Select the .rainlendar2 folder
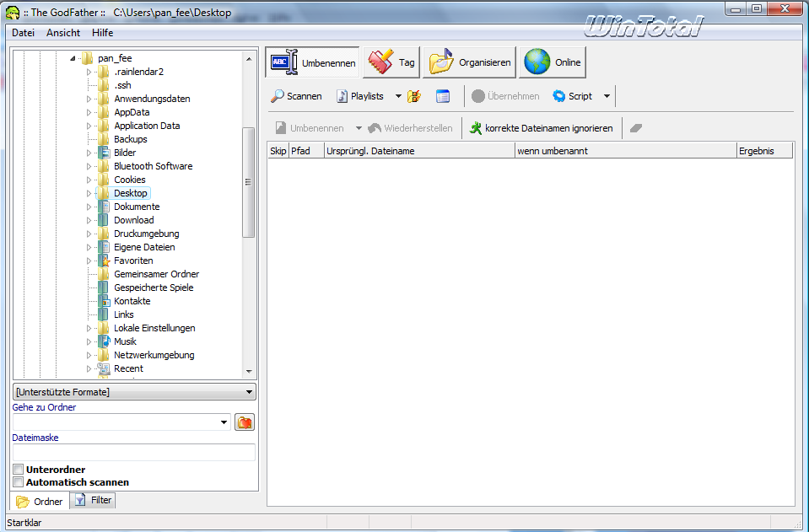The height and width of the screenshot is (532, 809). pos(139,72)
